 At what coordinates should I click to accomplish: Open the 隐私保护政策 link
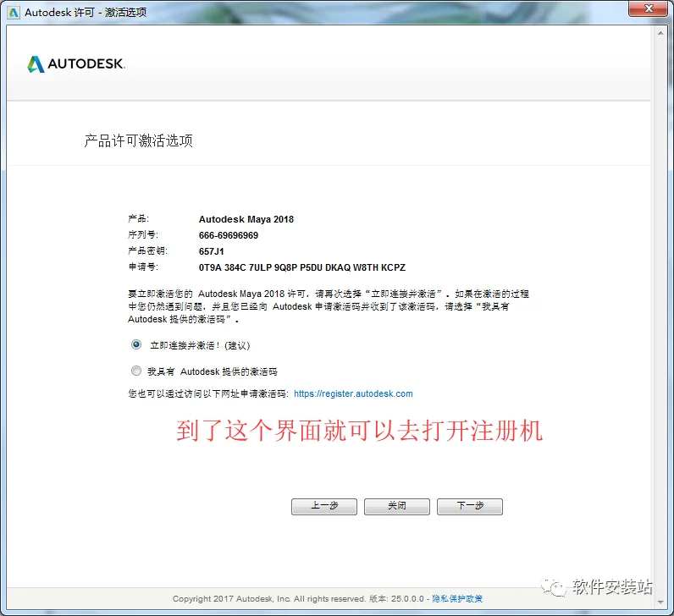[457, 598]
